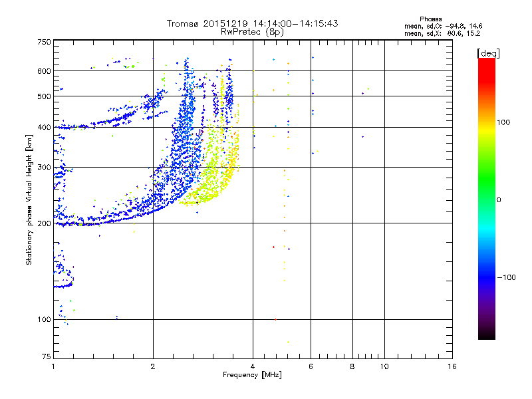Viewport: 532px width, 399px height.
Task: Click the phase colorbar
Action: pyautogui.click(x=487, y=198)
